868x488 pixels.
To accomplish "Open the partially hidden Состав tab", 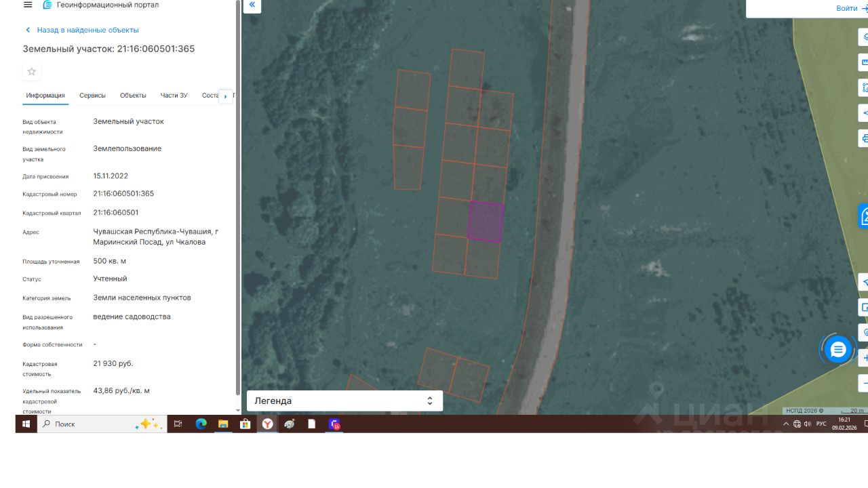I will tap(210, 96).
